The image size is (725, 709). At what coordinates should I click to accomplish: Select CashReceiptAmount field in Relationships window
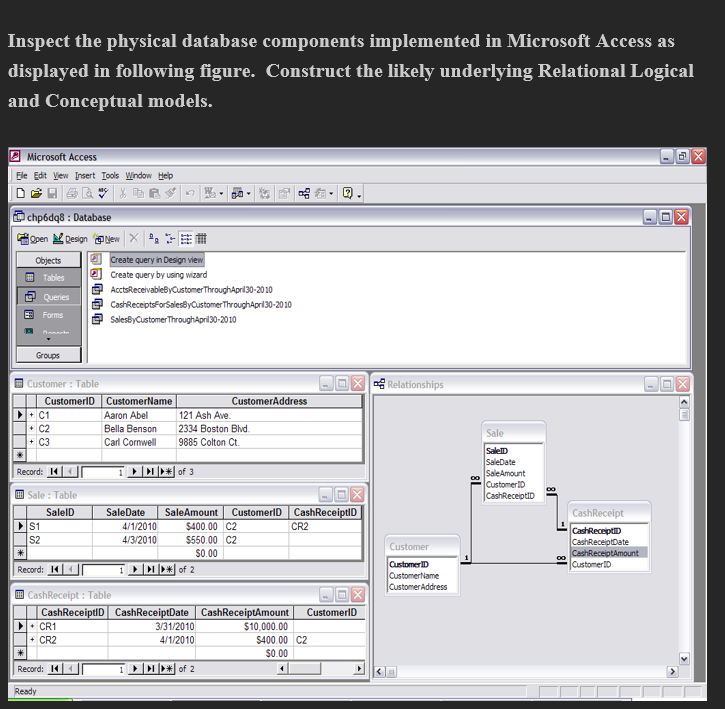pos(608,553)
